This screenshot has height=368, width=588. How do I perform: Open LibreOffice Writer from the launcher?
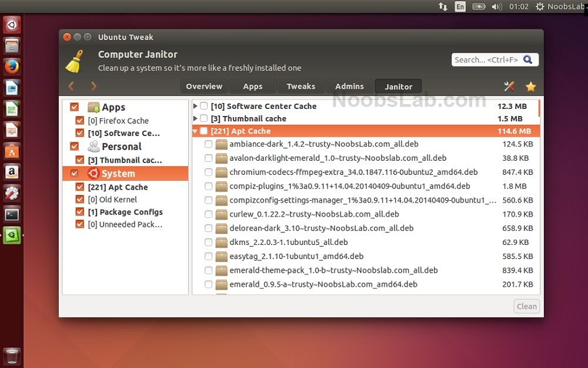pos(12,88)
